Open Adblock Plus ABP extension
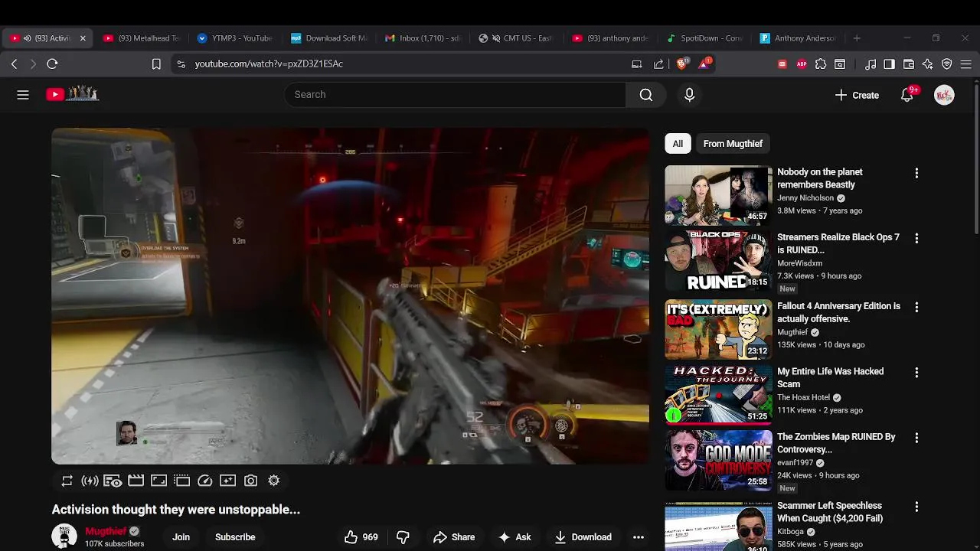Image resolution: width=980 pixels, height=551 pixels. (x=802, y=64)
